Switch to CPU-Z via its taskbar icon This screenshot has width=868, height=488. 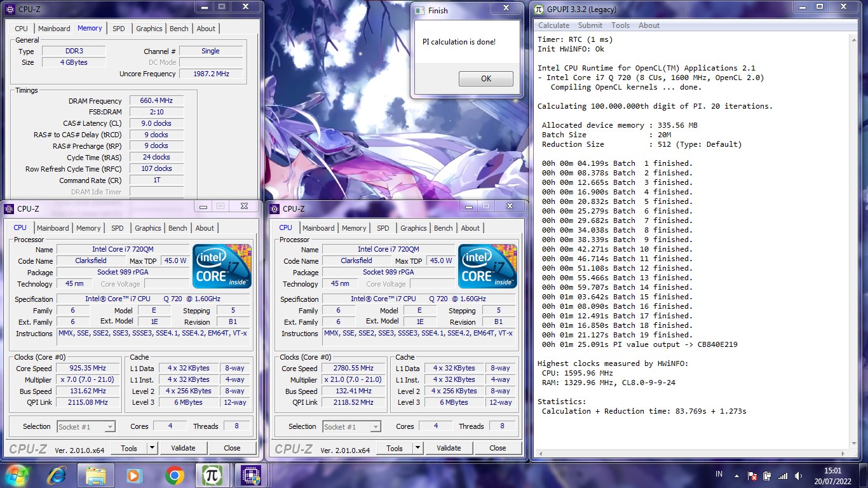tap(252, 475)
